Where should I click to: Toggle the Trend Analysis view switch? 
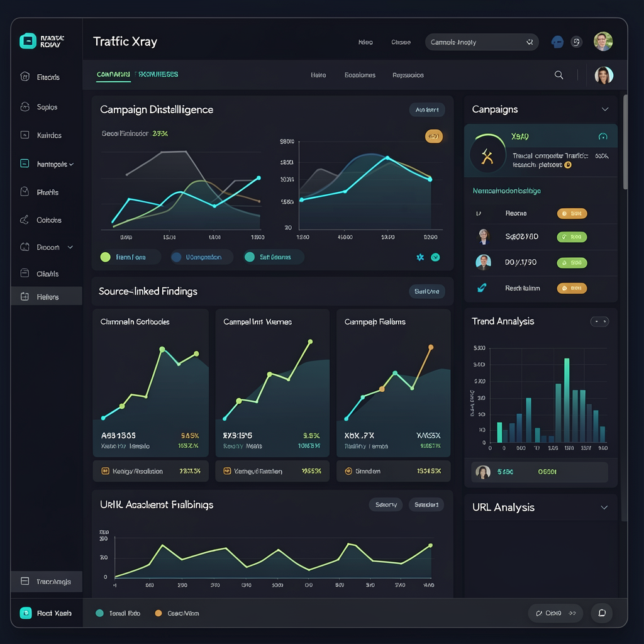point(599,321)
